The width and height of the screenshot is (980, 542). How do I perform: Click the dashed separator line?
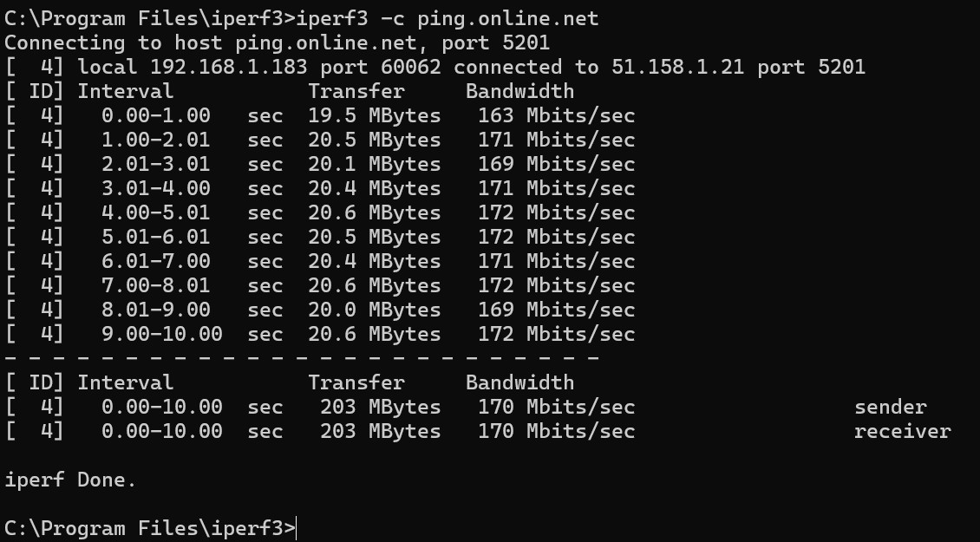coord(302,358)
